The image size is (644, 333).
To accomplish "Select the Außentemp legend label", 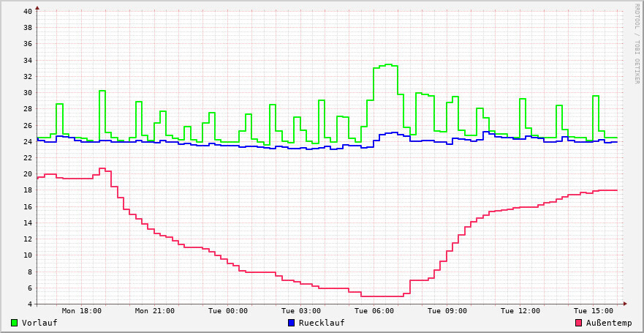I will 609,323.
